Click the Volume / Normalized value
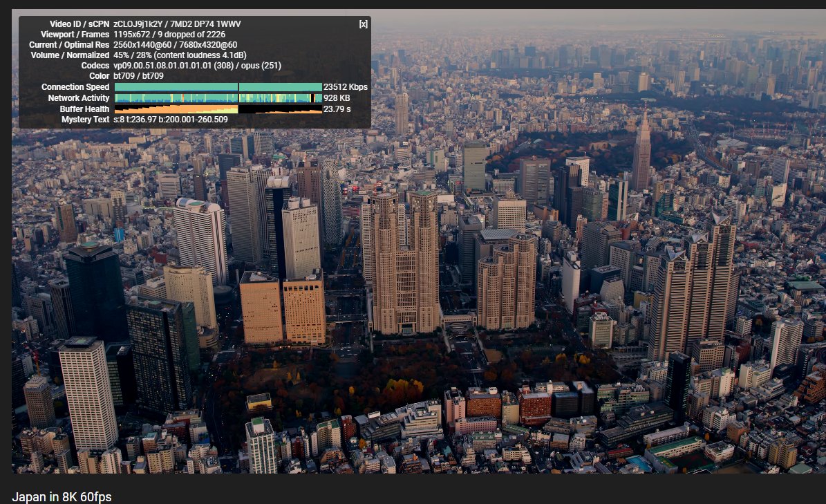Image resolution: width=826 pixels, height=504 pixels. 180,55
